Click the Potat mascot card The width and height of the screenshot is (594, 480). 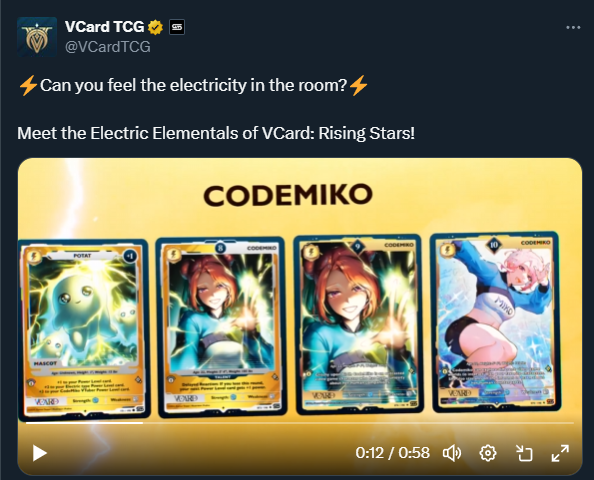pyautogui.click(x=84, y=330)
